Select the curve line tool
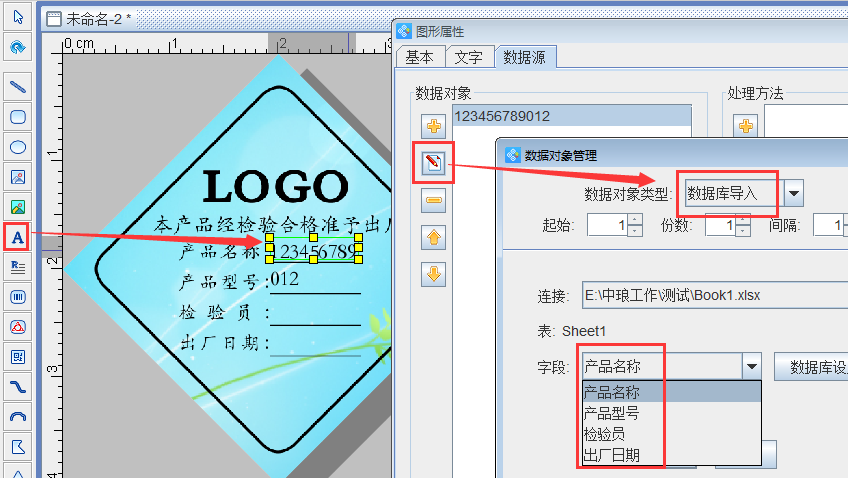848x478 pixels. (17, 386)
